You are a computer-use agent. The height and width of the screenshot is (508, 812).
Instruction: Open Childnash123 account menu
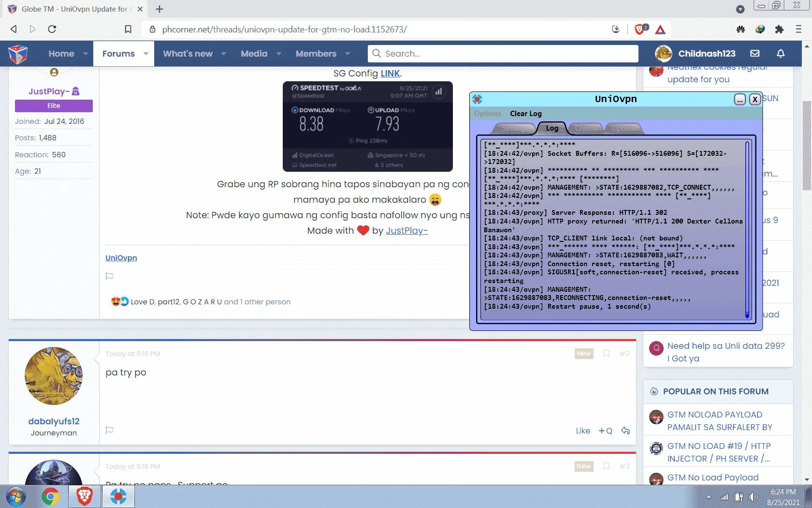click(695, 54)
